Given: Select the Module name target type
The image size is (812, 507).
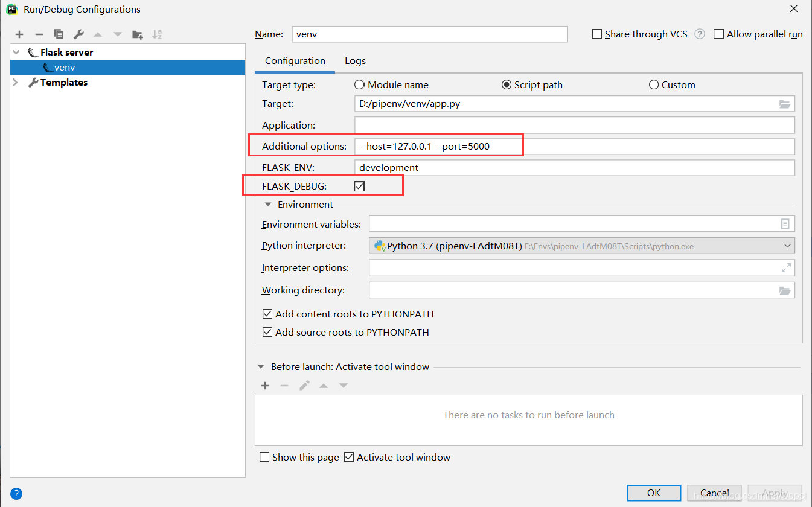Looking at the screenshot, I should pos(359,85).
